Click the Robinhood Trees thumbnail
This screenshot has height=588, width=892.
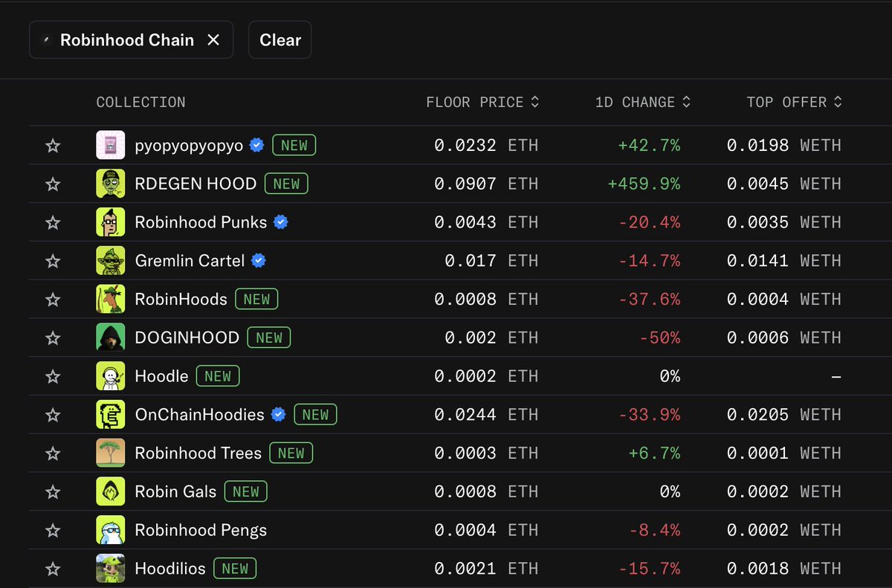point(110,453)
